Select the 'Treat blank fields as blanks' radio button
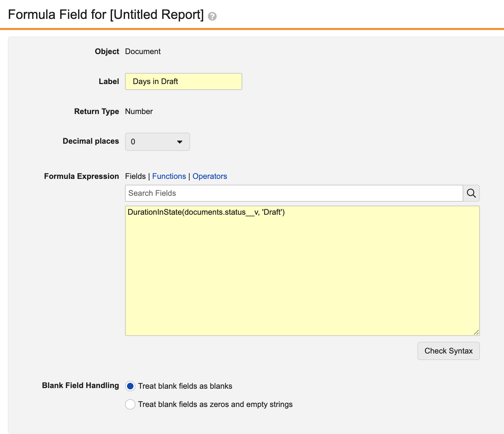The width and height of the screenshot is (504, 434). [130, 386]
